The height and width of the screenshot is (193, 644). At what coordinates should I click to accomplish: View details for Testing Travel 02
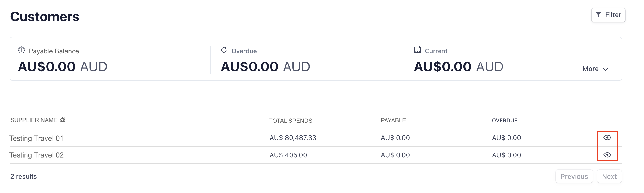tap(607, 155)
